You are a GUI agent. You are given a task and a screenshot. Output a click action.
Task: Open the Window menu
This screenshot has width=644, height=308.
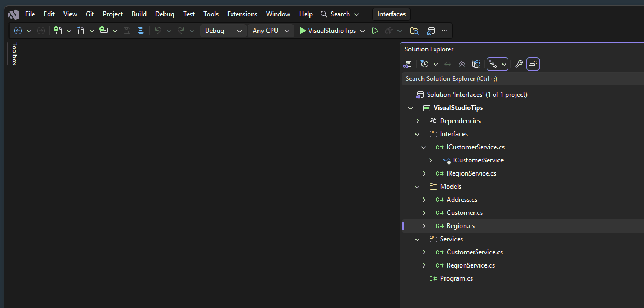pyautogui.click(x=278, y=14)
